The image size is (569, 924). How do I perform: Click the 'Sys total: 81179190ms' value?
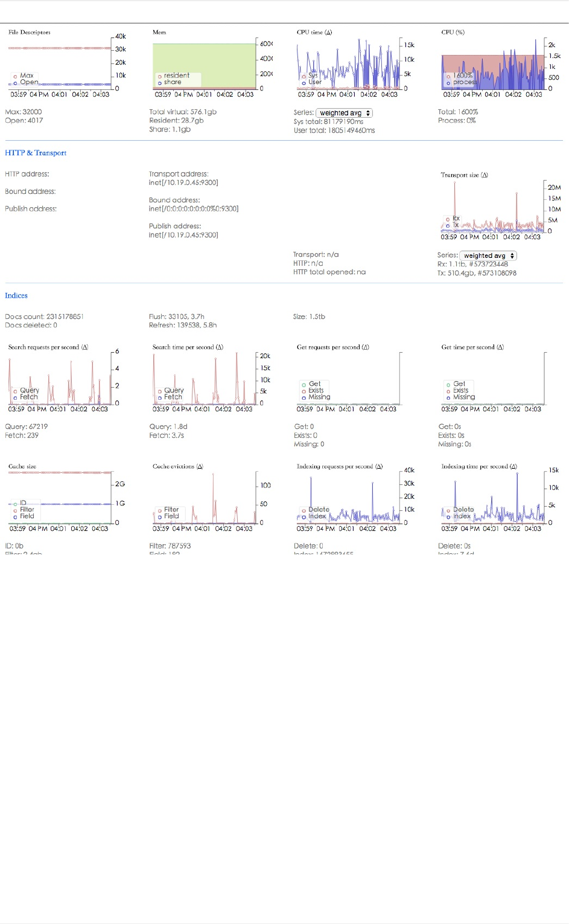pyautogui.click(x=328, y=121)
